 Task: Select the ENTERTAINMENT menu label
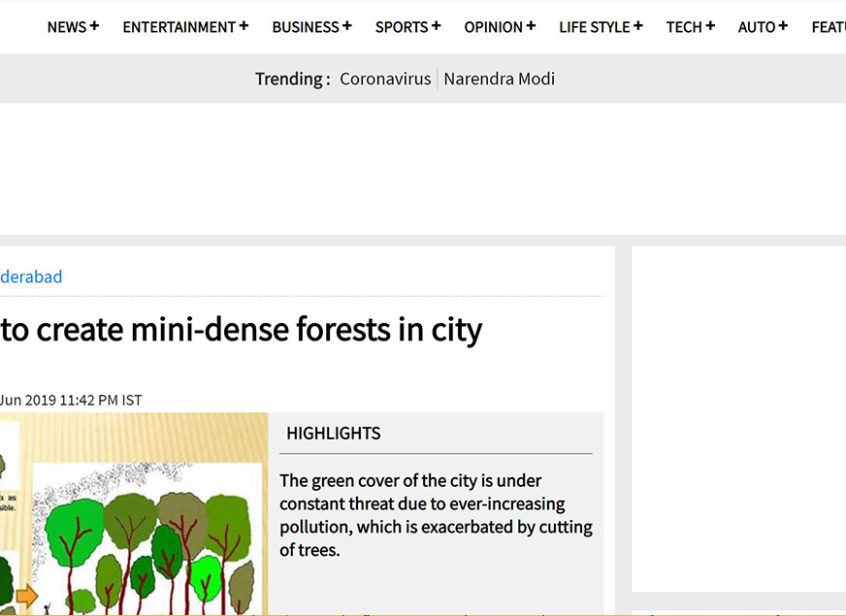[x=179, y=27]
